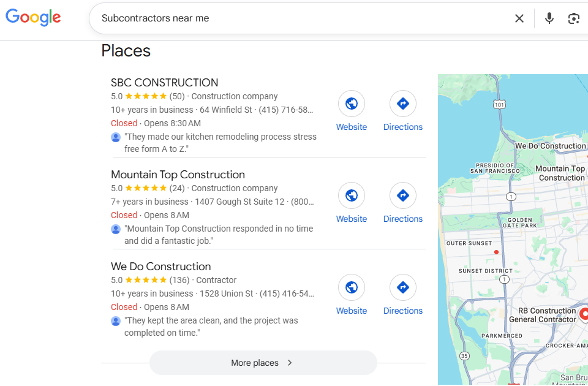This screenshot has width=588, height=386.
Task: Open Mountain Top Construction website icon
Action: (352, 196)
